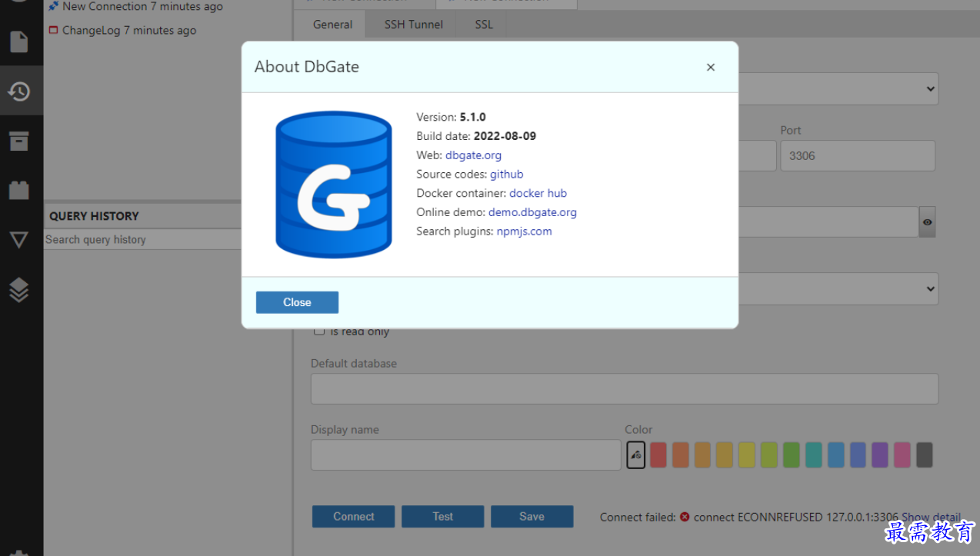This screenshot has width=980, height=556.
Task: Pick the yellow-green lime swatch
Action: (x=769, y=454)
